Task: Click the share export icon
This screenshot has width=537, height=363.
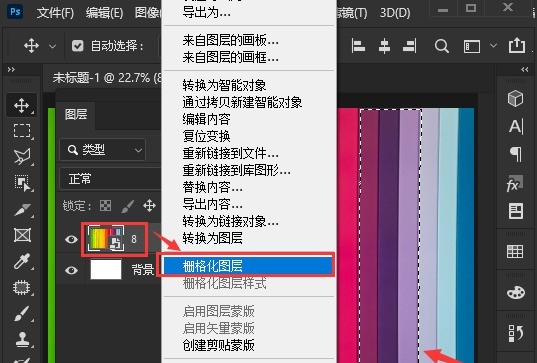Action: click(x=517, y=45)
